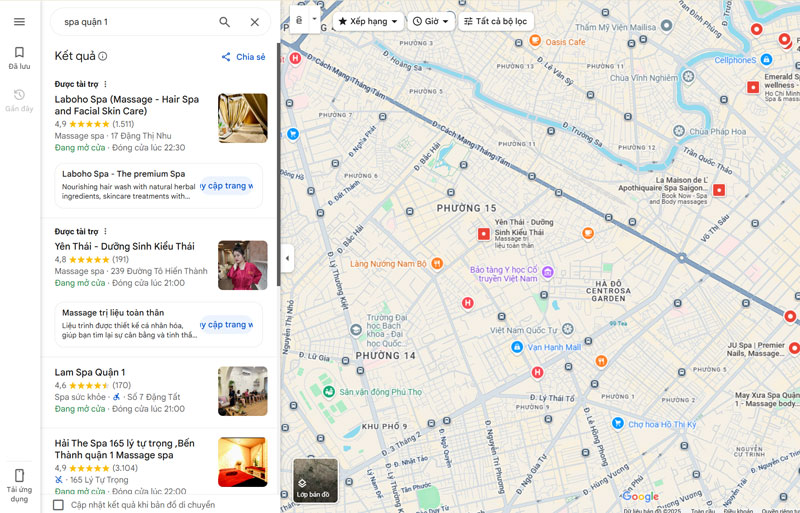Open sponsored options menu above Yên Thái
Viewport: 800px width, 513px height.
point(106,232)
